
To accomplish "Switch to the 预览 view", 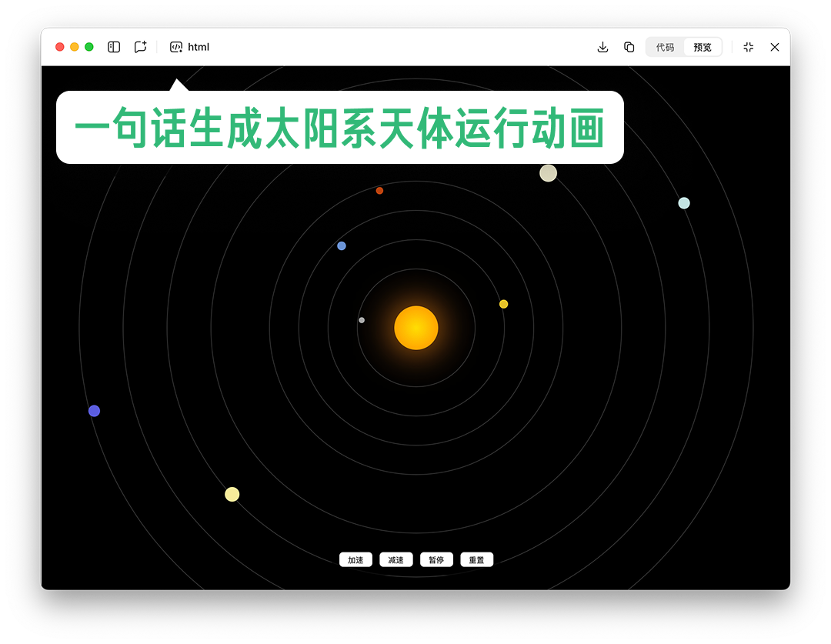I will tap(702, 46).
